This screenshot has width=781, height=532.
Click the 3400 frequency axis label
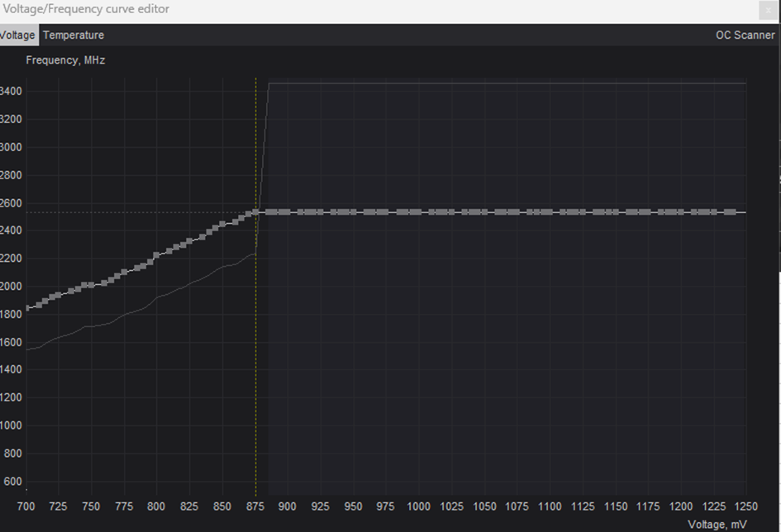11,91
